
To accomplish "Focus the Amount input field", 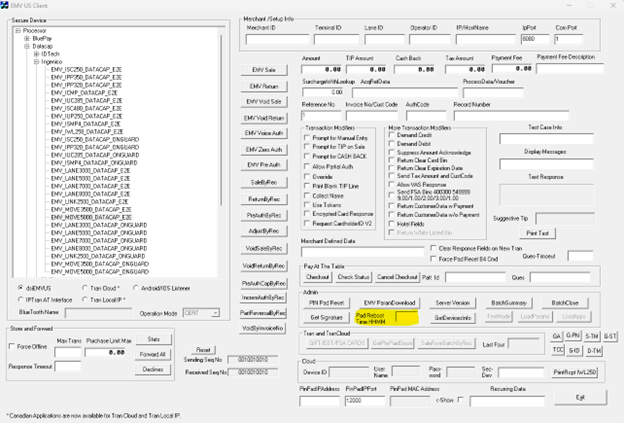I will pyautogui.click(x=322, y=69).
